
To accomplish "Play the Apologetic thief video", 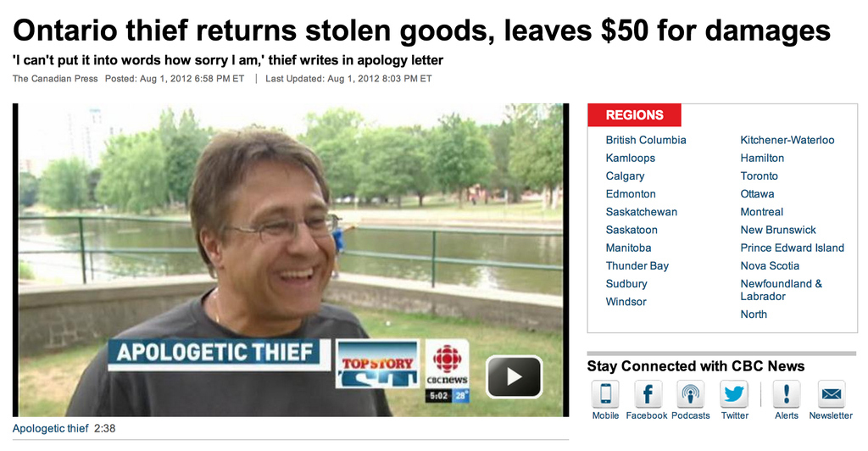I will coord(514,377).
